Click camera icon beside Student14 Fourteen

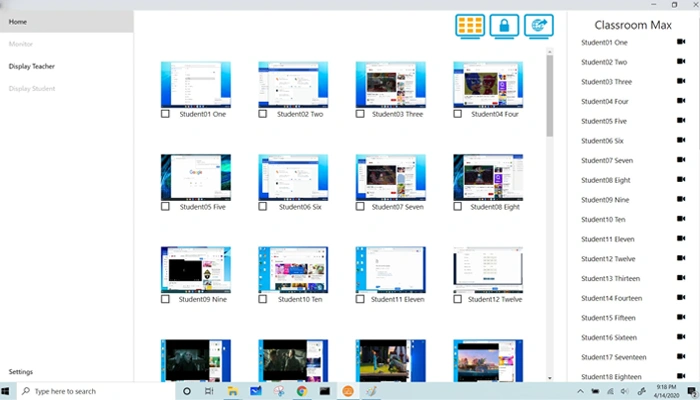click(x=681, y=298)
